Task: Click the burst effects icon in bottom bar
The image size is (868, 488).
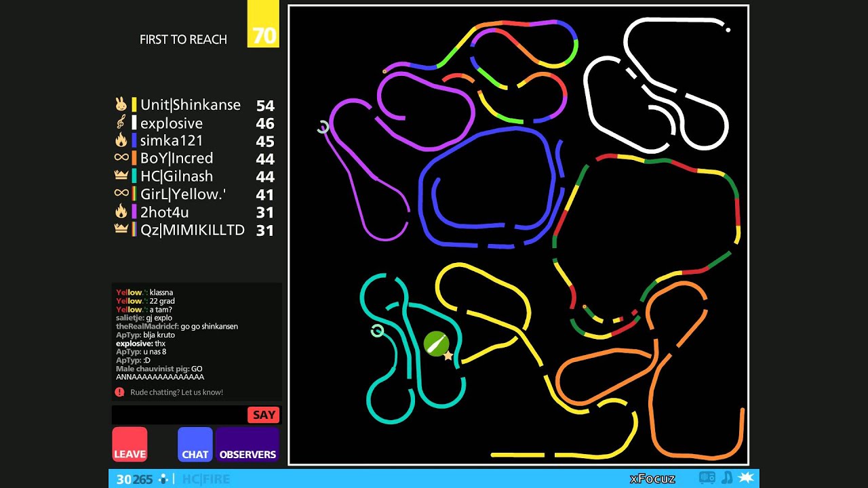Action: point(746,478)
